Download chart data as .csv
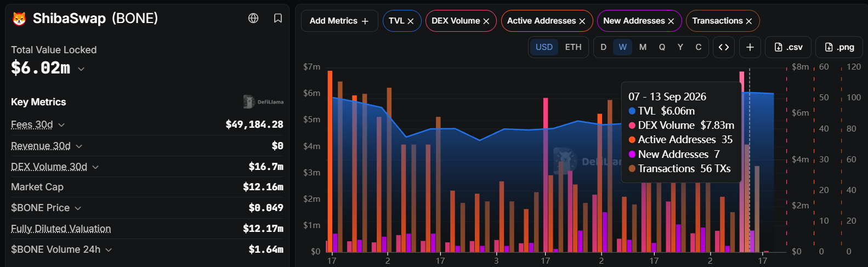 pyautogui.click(x=788, y=47)
